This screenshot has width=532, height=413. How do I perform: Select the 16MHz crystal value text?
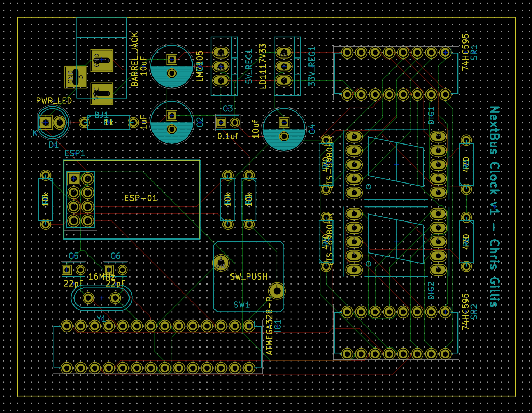102,277
